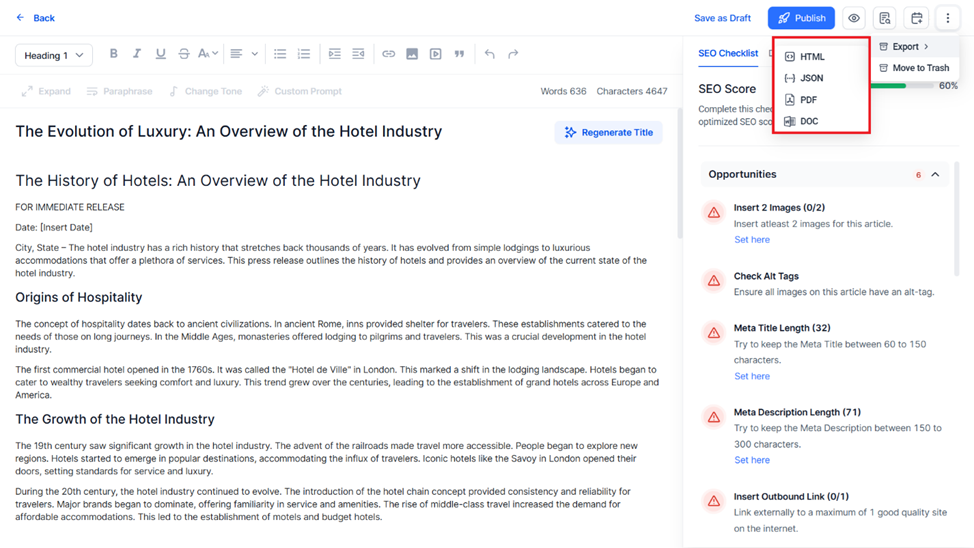Switch to the SEO Checklist tab

[728, 53]
